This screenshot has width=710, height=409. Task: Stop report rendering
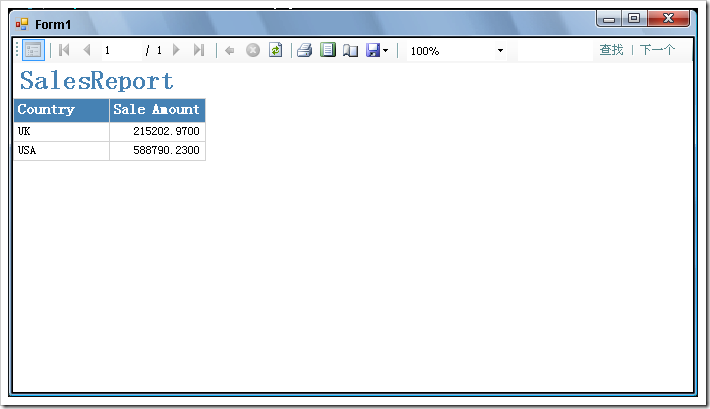pyautogui.click(x=253, y=50)
